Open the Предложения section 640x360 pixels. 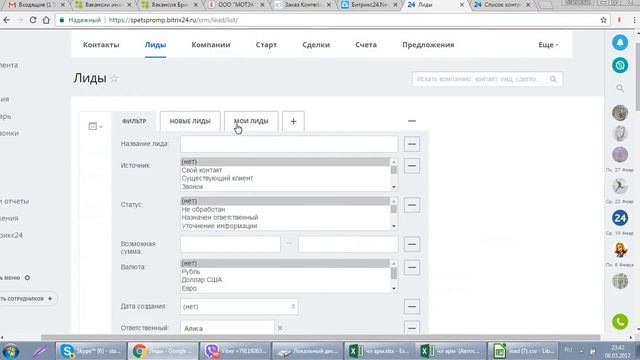click(428, 45)
